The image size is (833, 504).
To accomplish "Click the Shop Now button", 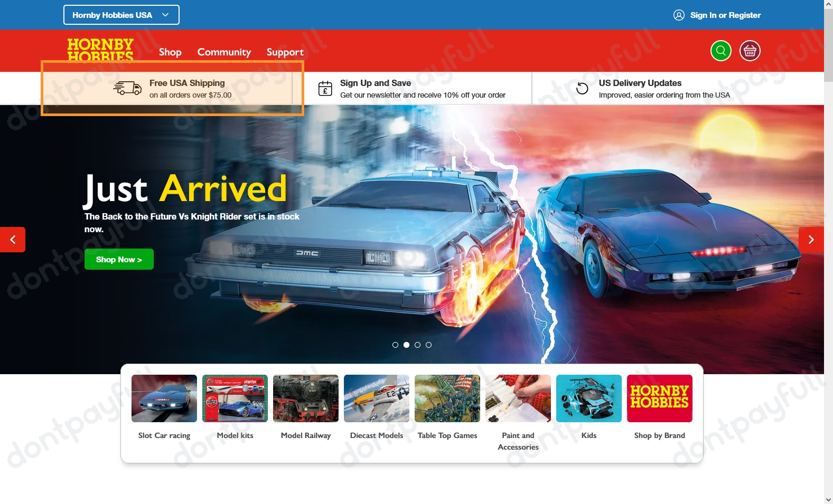I will [x=119, y=259].
